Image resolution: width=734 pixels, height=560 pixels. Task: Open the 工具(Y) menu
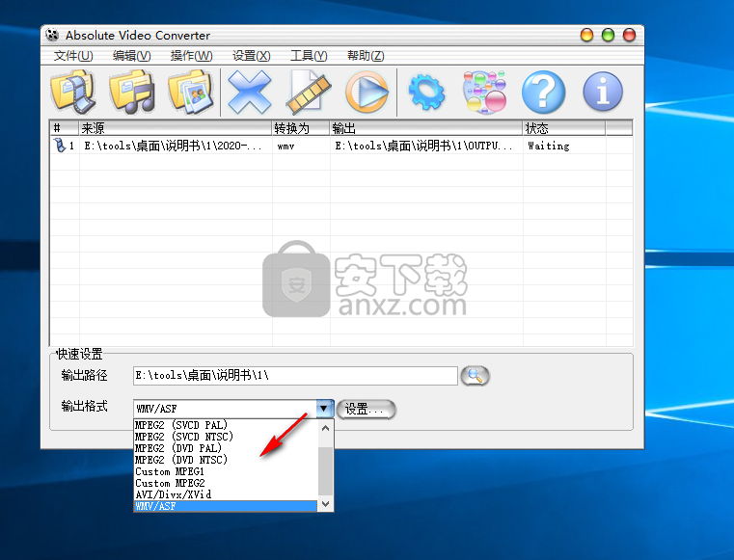[x=309, y=56]
